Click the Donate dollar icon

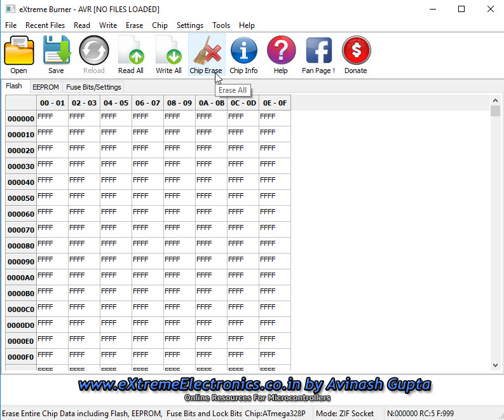(356, 55)
